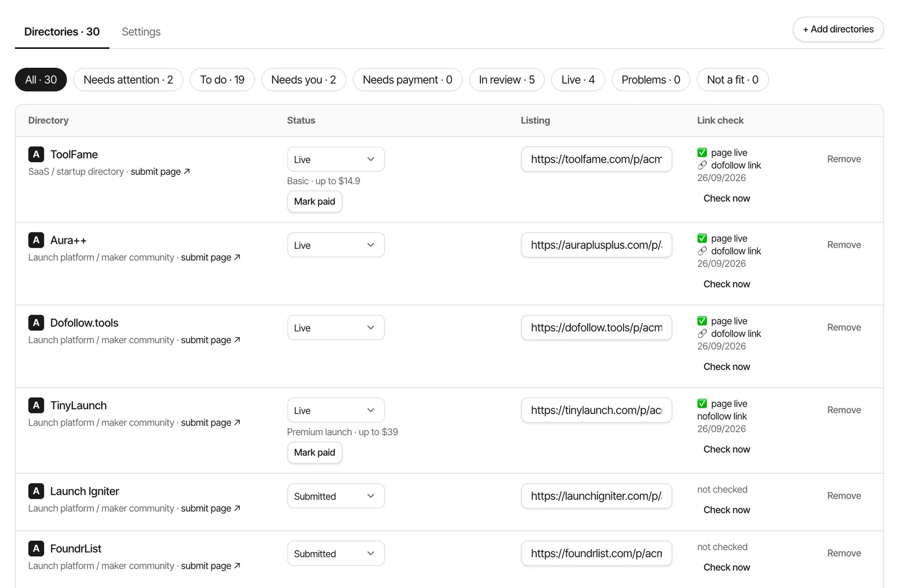Click the ToolFame directory logo icon
The width and height of the screenshot is (899, 588).
tap(36, 154)
